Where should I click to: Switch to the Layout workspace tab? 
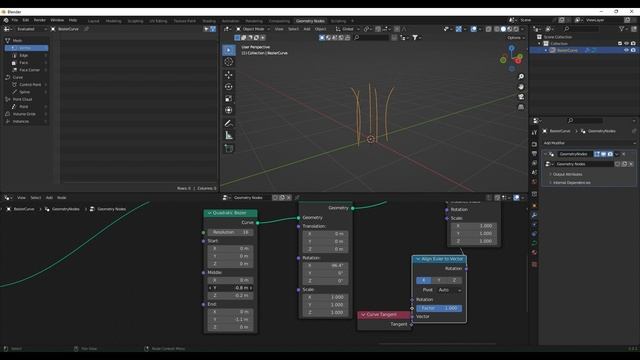93,21
